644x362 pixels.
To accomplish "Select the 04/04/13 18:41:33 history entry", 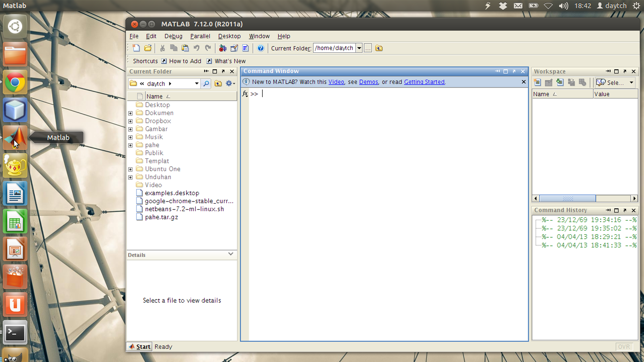I will coord(589,245).
